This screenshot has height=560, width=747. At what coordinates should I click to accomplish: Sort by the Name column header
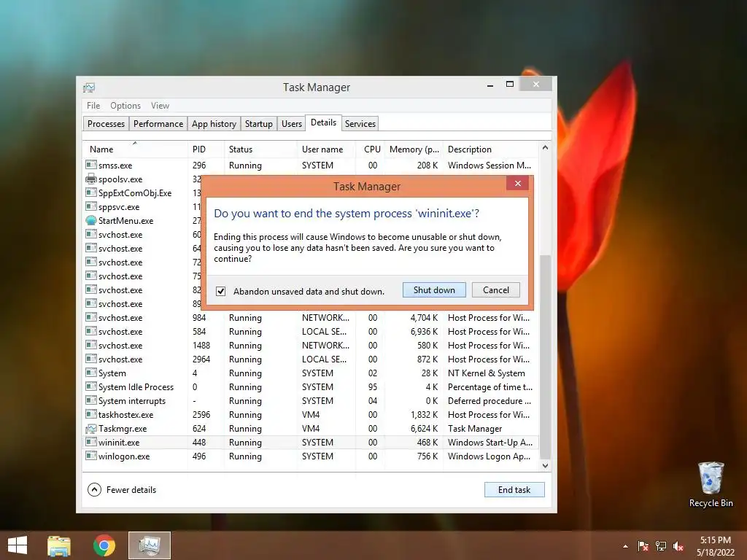click(x=135, y=149)
